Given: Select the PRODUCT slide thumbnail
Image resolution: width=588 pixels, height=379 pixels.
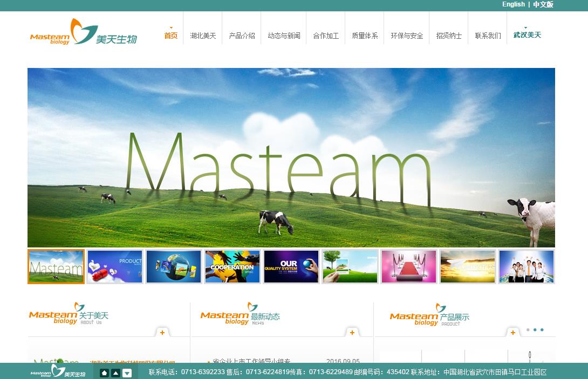Looking at the screenshot, I should 115,266.
